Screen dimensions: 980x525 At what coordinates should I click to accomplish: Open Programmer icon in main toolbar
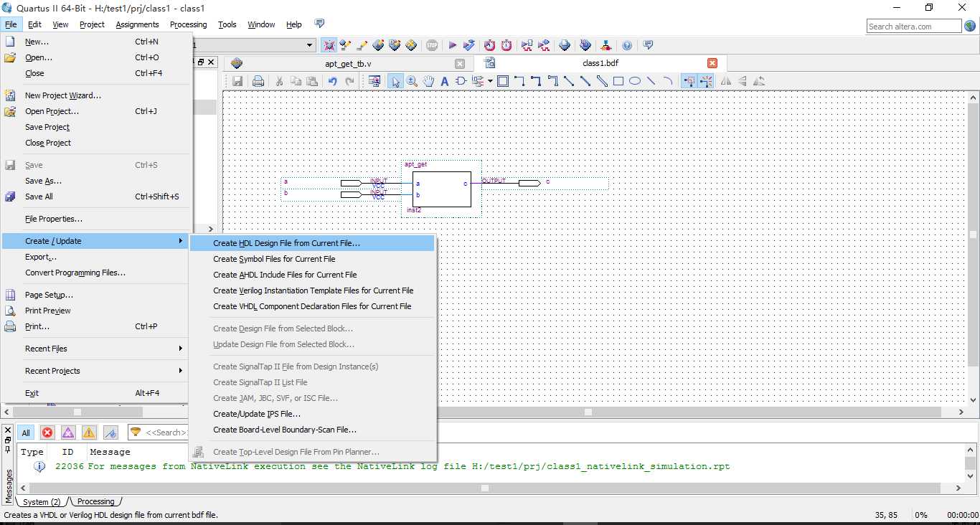point(585,45)
